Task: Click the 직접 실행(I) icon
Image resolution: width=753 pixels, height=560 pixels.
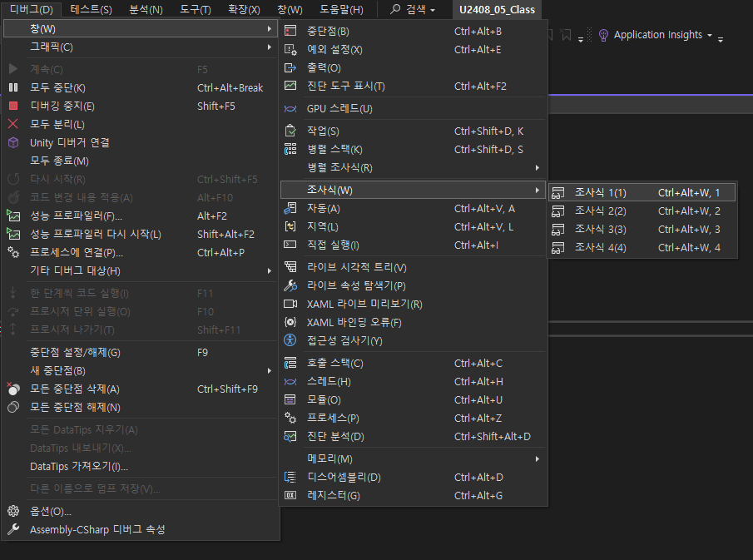Action: tap(290, 245)
